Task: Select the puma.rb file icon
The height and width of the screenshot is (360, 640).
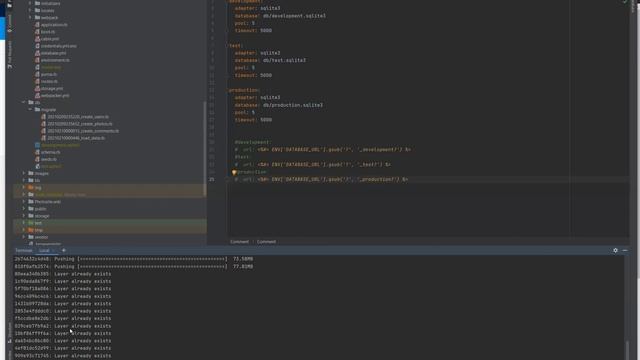Action: [38, 74]
